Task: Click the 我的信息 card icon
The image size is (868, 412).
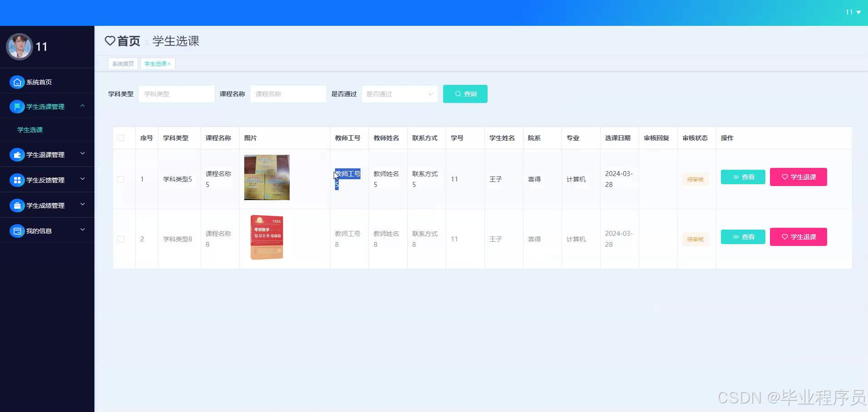Action: click(17, 231)
